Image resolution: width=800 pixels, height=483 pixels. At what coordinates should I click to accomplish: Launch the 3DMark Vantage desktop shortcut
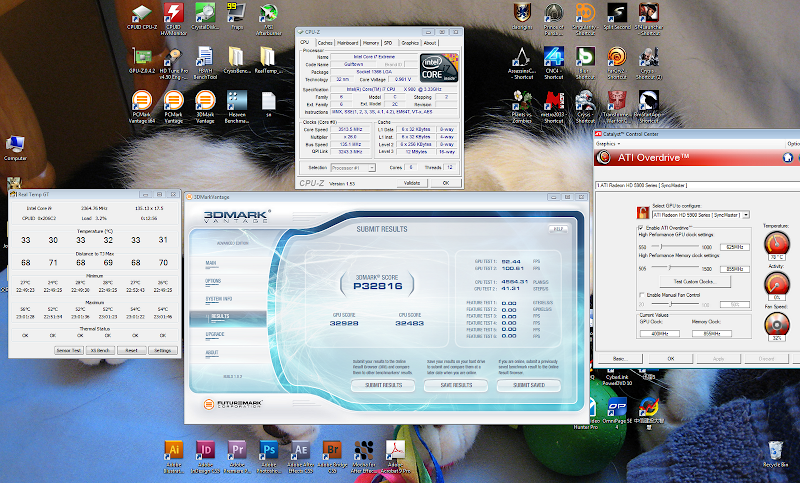[x=205, y=107]
